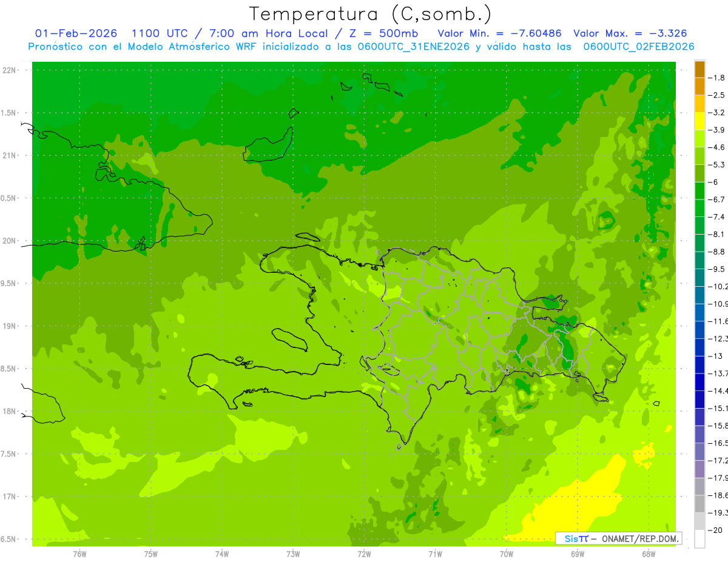Image resolution: width=728 pixels, height=562 pixels.
Task: Click the white swatch below the -20 label
Action: [x=699, y=539]
